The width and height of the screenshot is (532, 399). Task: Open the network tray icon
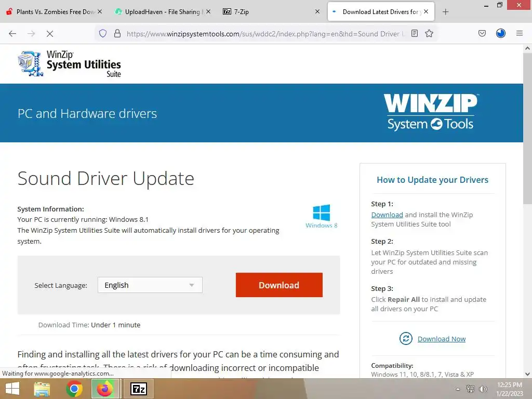click(470, 389)
